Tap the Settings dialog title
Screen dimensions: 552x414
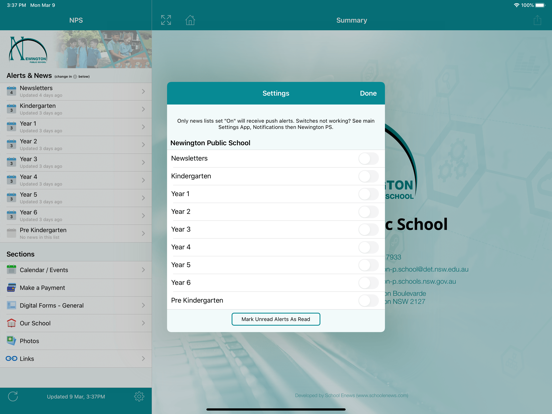coord(276,93)
